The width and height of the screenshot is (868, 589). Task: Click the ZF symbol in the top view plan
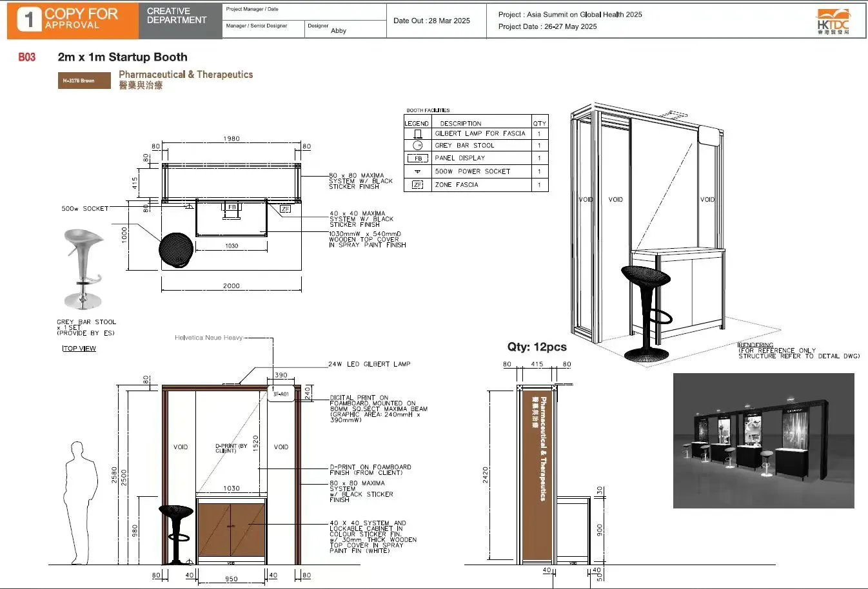coord(285,209)
